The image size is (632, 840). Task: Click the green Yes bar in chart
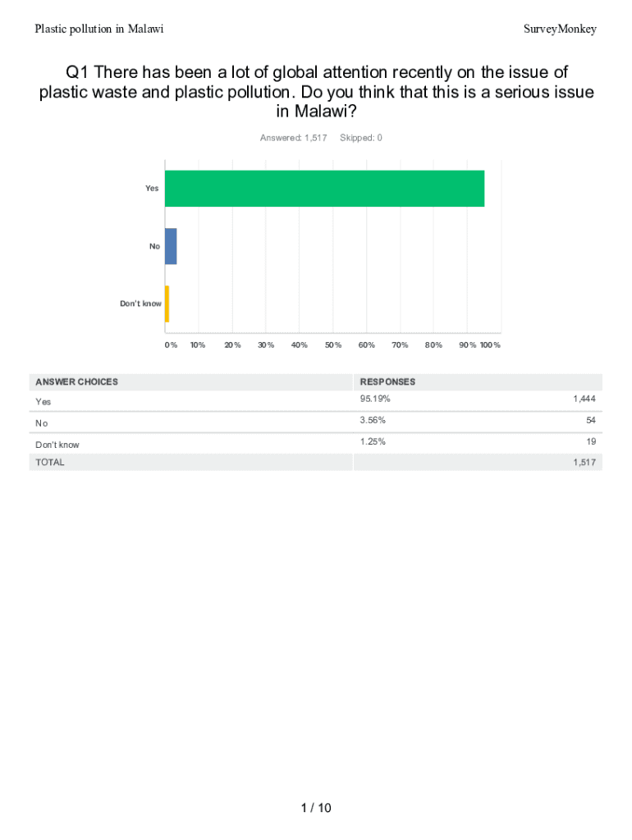tap(324, 189)
